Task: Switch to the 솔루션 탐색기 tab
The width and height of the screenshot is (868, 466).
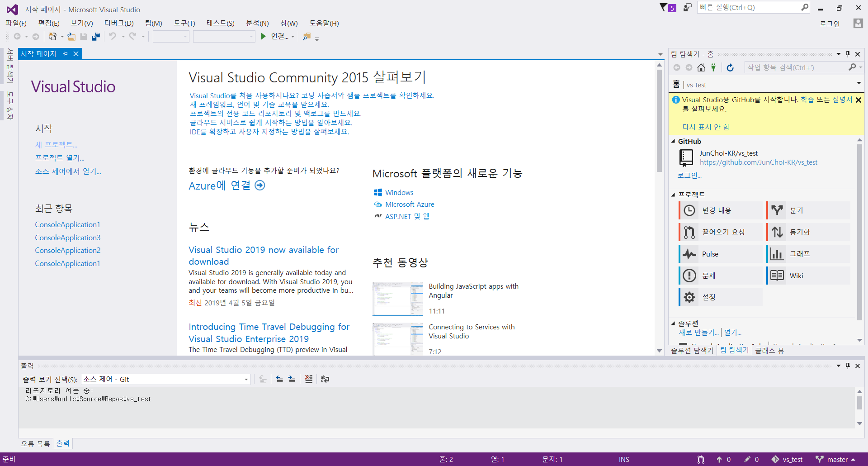Action: coord(692,350)
